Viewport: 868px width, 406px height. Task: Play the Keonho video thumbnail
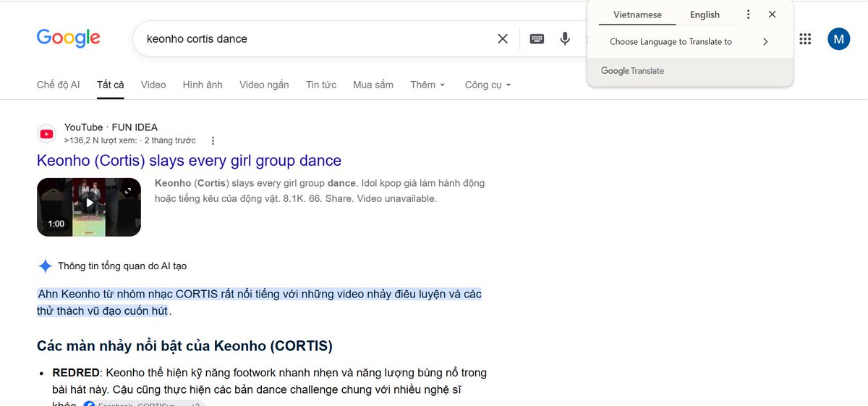[89, 207]
